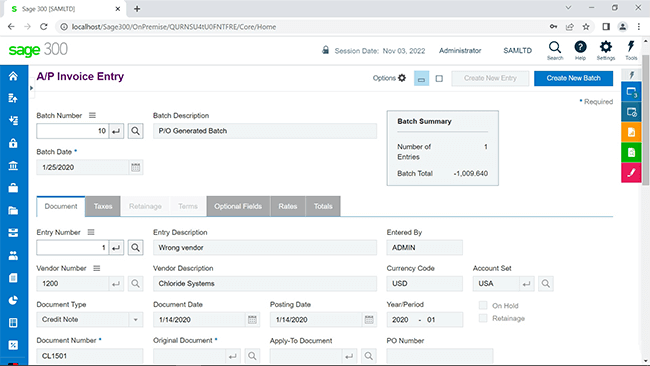Click the Entry Number go arrow button
Screen dimensions: 650x366
pyautogui.click(x=116, y=248)
